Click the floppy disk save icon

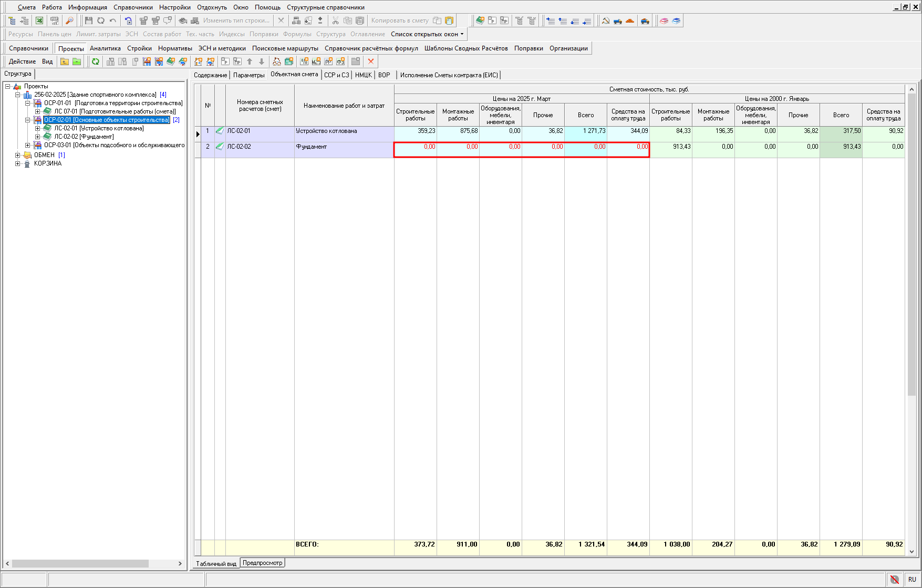point(88,20)
